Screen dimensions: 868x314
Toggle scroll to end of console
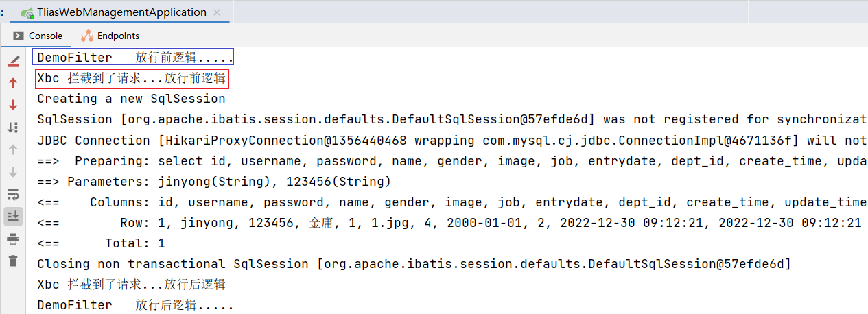(13, 216)
